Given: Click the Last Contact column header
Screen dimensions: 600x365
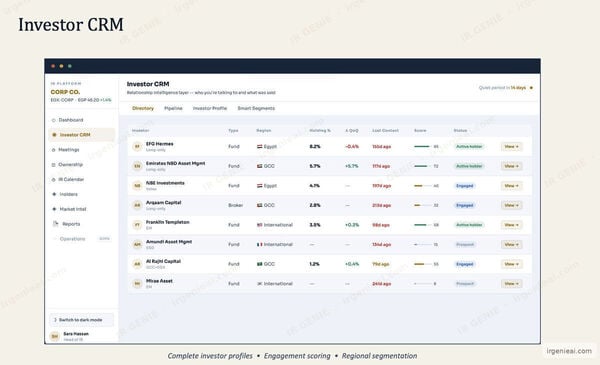Looking at the screenshot, I should pyautogui.click(x=385, y=130).
